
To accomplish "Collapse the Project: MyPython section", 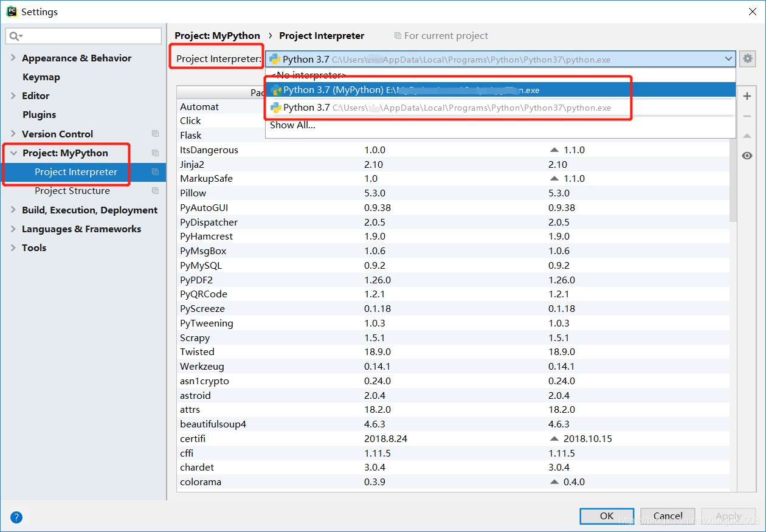I will (13, 153).
